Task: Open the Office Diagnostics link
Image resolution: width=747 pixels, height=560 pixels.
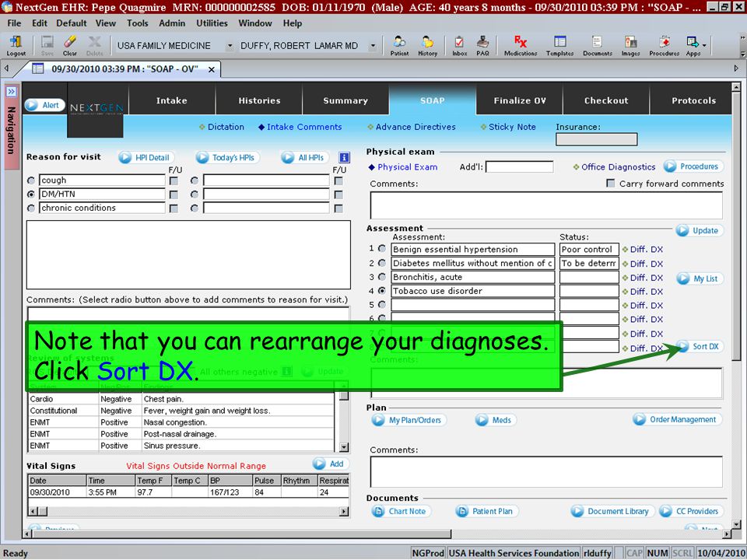Action: pos(615,167)
